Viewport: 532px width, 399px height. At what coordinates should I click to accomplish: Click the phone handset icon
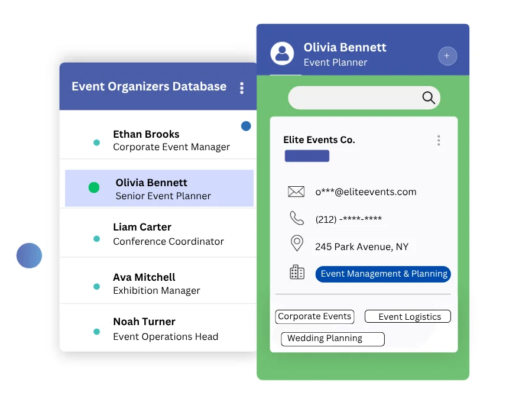297,218
